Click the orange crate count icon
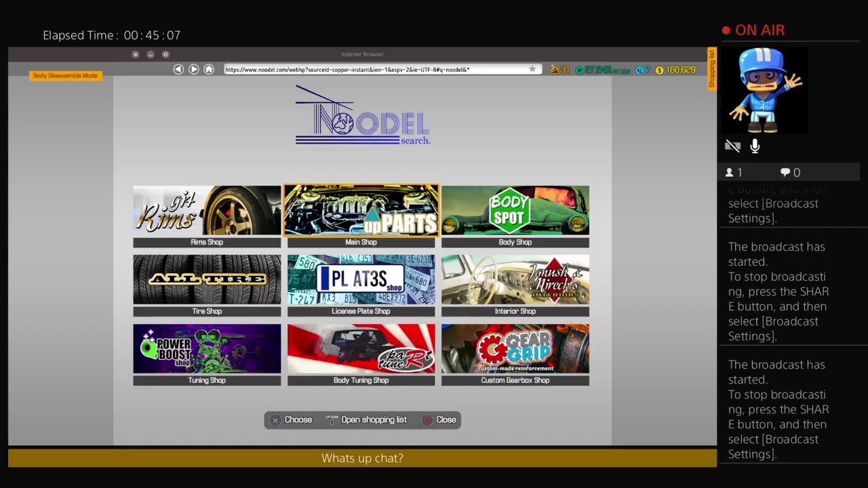868x488 pixels. coord(555,70)
